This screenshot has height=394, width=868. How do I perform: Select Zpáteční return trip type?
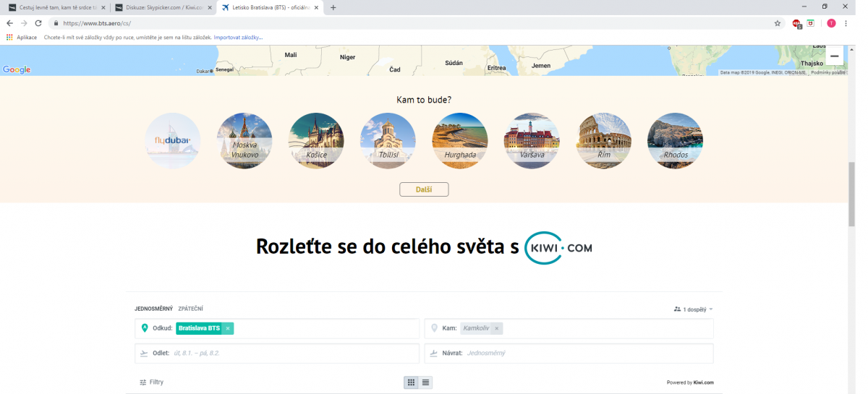pyautogui.click(x=190, y=309)
